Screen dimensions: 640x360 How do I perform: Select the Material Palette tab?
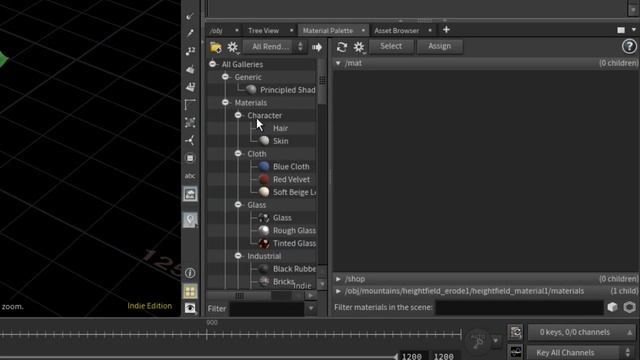click(x=328, y=31)
